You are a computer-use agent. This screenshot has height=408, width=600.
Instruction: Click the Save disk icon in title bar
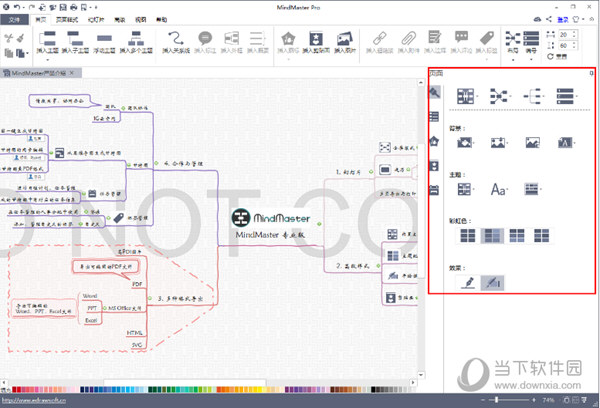click(x=63, y=7)
